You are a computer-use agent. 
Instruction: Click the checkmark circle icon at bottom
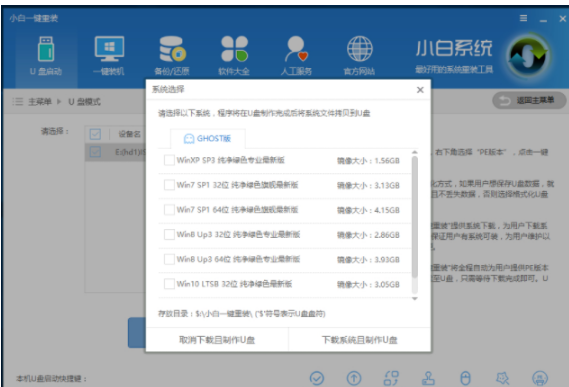pyautogui.click(x=317, y=378)
